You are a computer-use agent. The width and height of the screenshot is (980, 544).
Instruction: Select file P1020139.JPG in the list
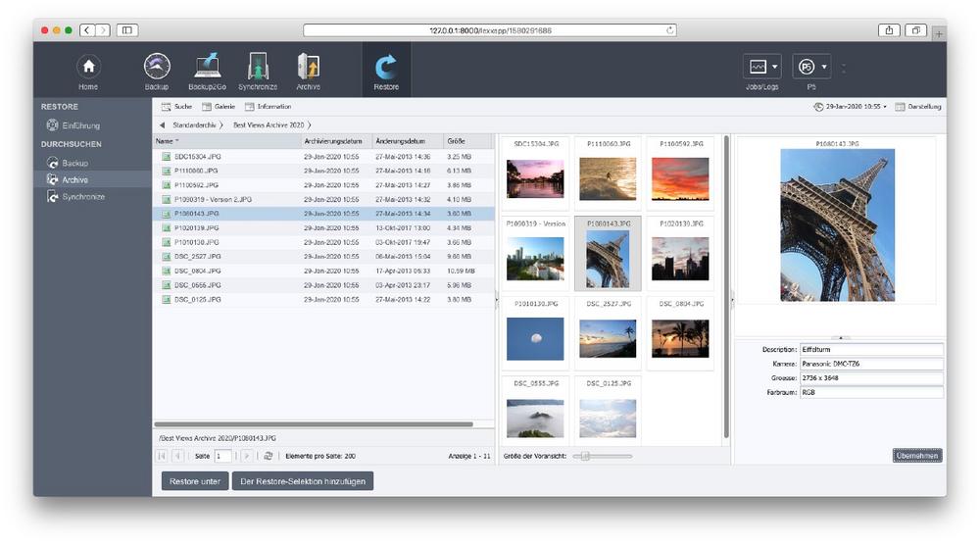[323, 228]
